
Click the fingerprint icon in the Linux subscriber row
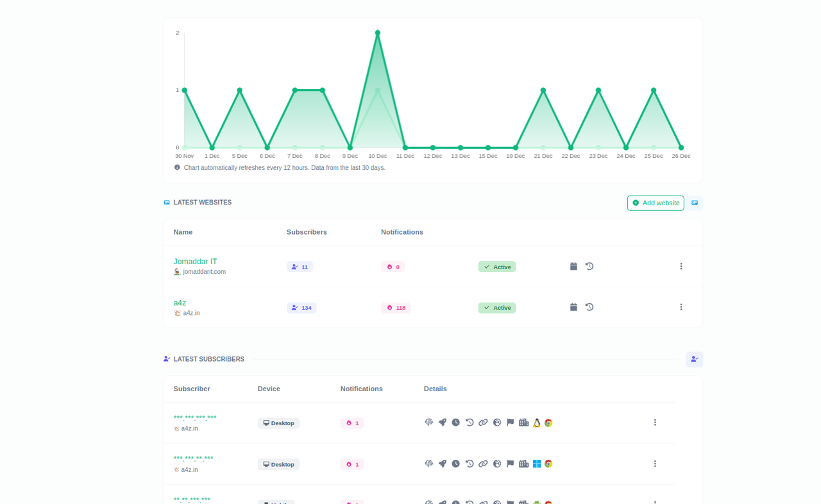(429, 423)
